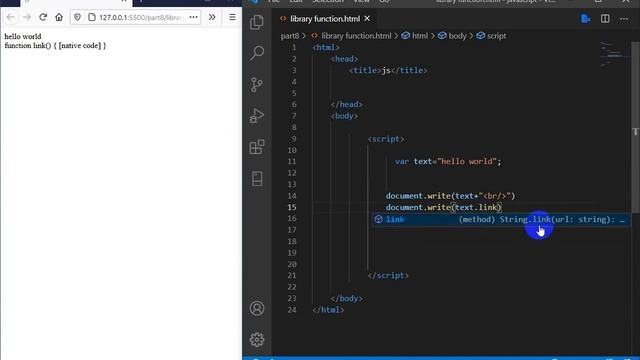Open the Manage gear in VS Code
Screen dimensions: 640x360
point(257,339)
